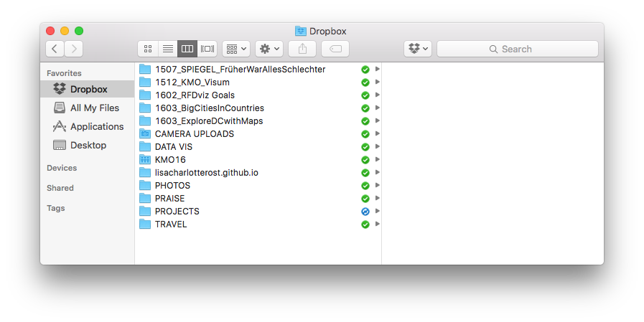The width and height of the screenshot is (644, 322).
Task: Click the DATA VIS folder icon
Action: point(145,147)
